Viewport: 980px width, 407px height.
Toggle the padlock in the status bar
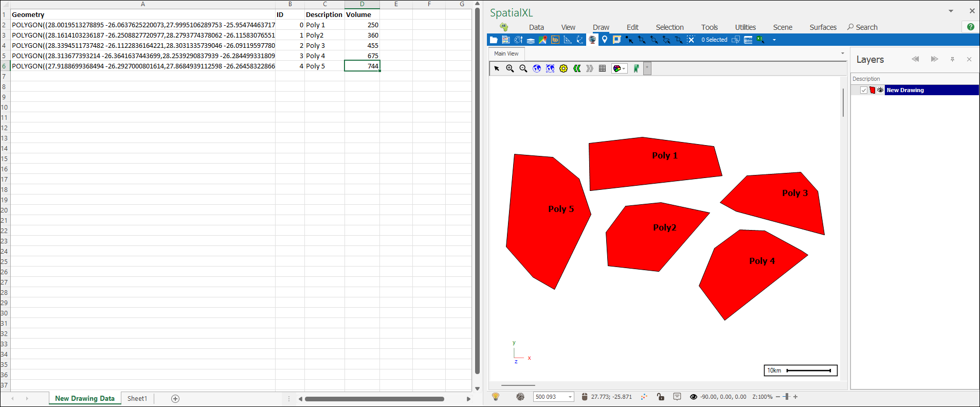point(660,397)
